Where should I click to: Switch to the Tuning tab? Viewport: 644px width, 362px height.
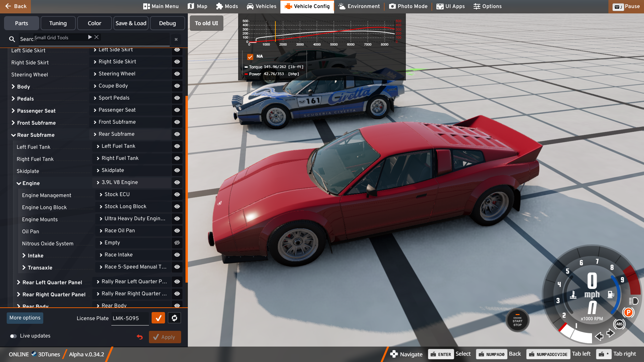coord(58,23)
